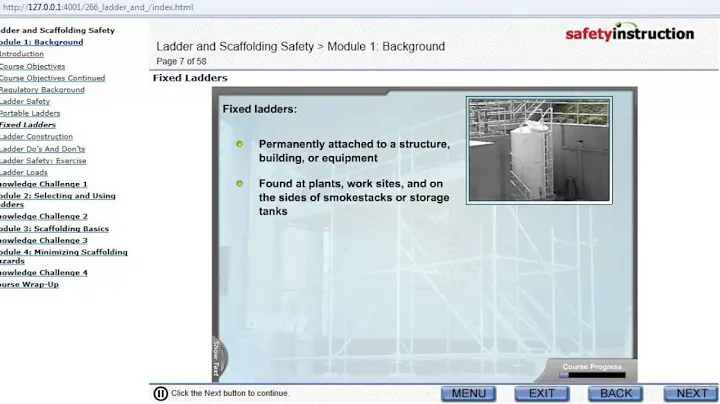This screenshot has height=404, width=720.
Task: Select the Ladder Safety link
Action: pos(25,101)
